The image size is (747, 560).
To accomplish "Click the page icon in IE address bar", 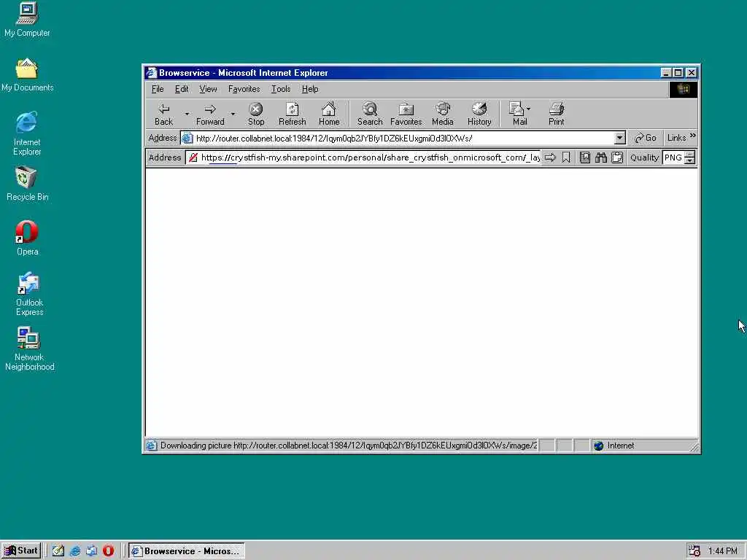I will tap(187, 138).
